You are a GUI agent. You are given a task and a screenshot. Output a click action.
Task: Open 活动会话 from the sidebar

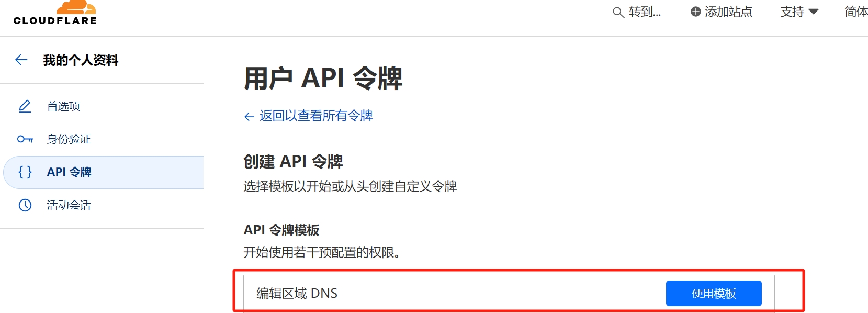(69, 205)
